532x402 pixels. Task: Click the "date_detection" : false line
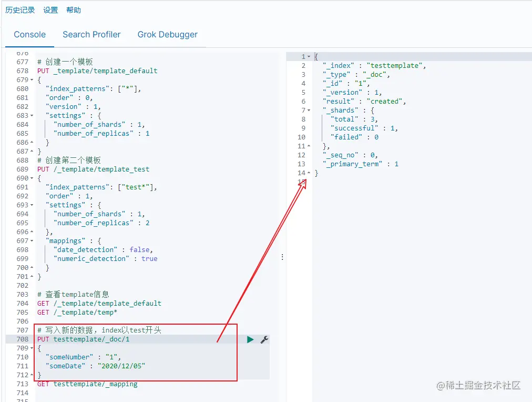tap(103, 250)
